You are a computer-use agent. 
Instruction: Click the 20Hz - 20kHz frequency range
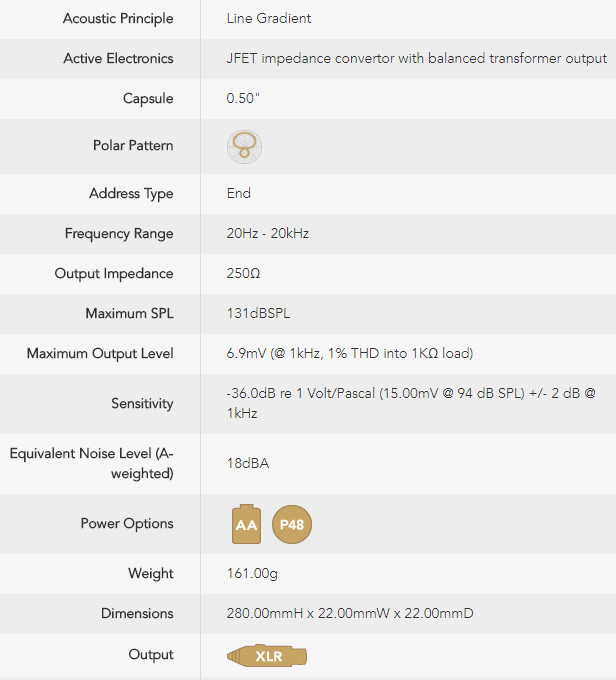[268, 233]
